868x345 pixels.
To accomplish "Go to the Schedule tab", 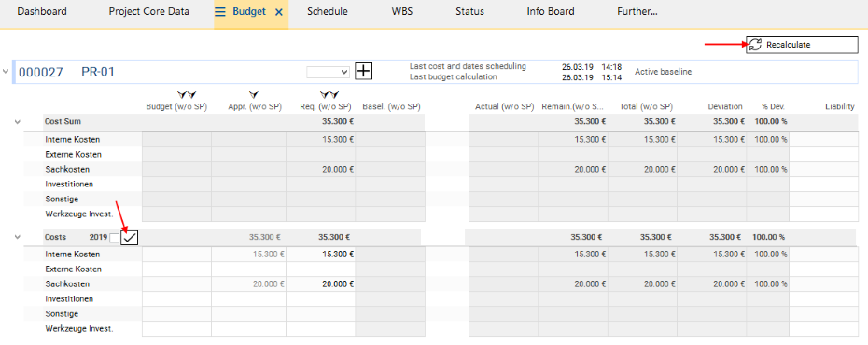I will tap(328, 11).
